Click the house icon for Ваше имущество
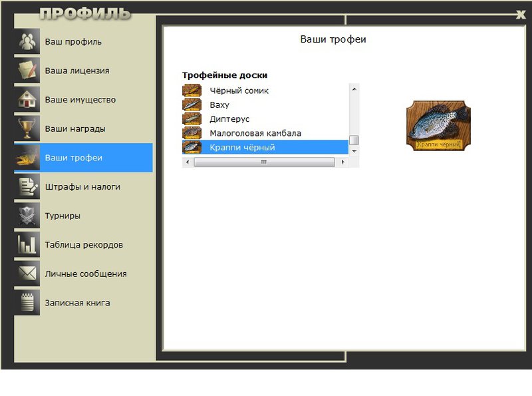 (27, 100)
